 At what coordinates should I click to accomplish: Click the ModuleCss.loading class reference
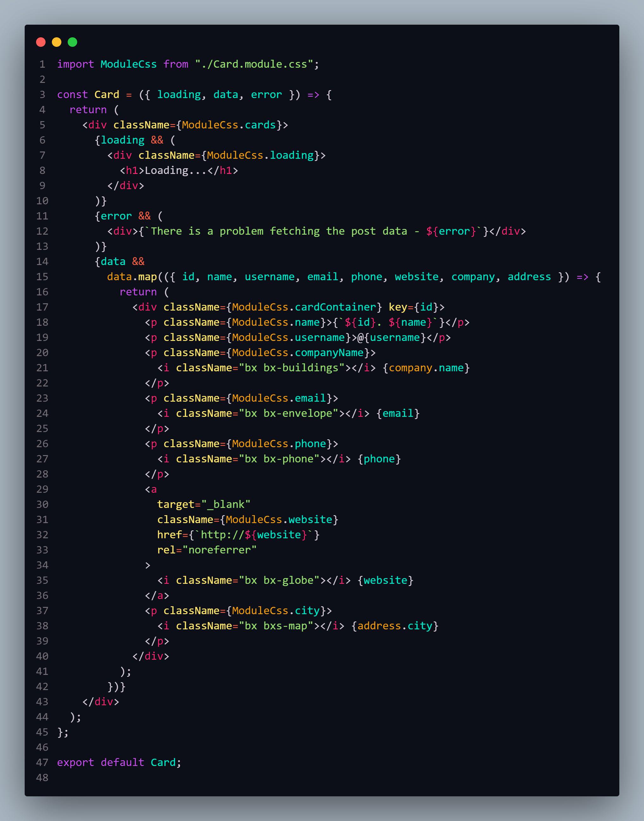click(260, 155)
